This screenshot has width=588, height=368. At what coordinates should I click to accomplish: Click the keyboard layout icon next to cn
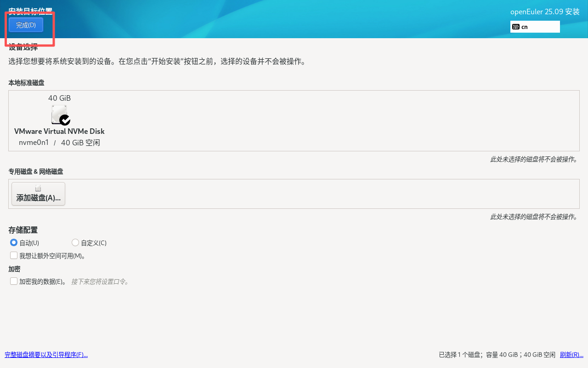tap(516, 27)
